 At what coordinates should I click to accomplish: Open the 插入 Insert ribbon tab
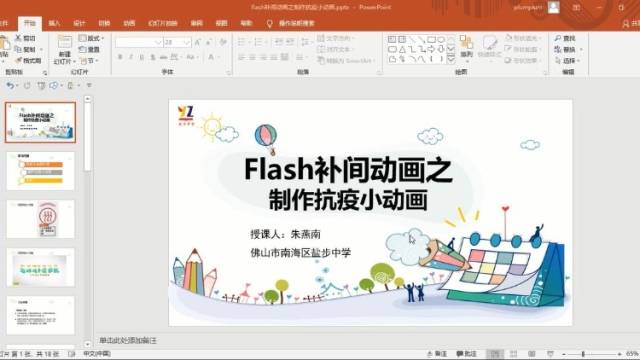(x=54, y=23)
